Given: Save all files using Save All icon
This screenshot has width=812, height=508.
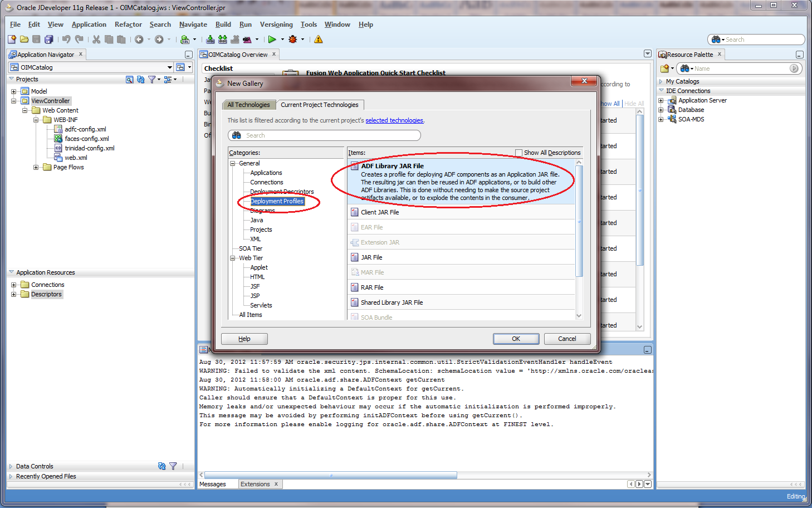Looking at the screenshot, I should [49, 39].
